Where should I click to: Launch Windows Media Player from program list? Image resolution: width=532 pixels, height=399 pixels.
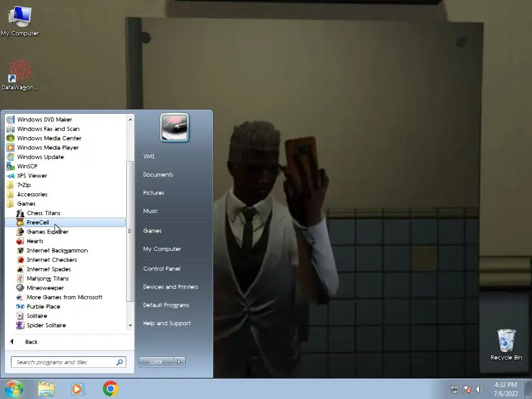(10, 148)
